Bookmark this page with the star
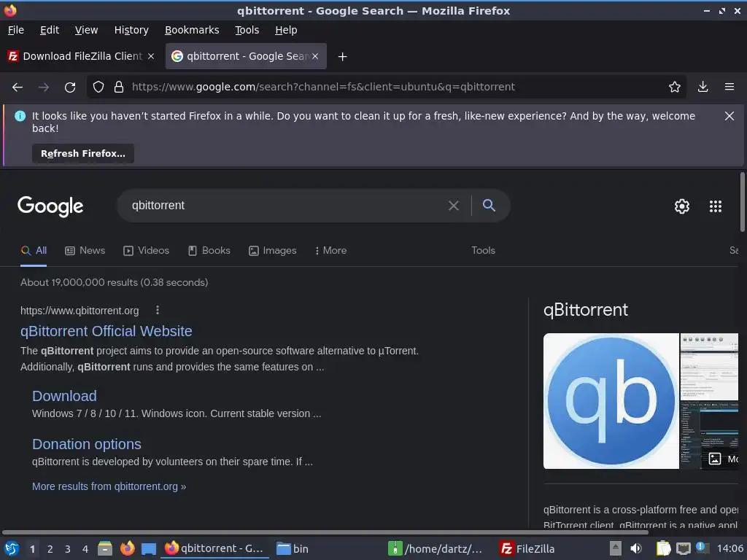This screenshot has height=560, width=747. pyautogui.click(x=674, y=87)
